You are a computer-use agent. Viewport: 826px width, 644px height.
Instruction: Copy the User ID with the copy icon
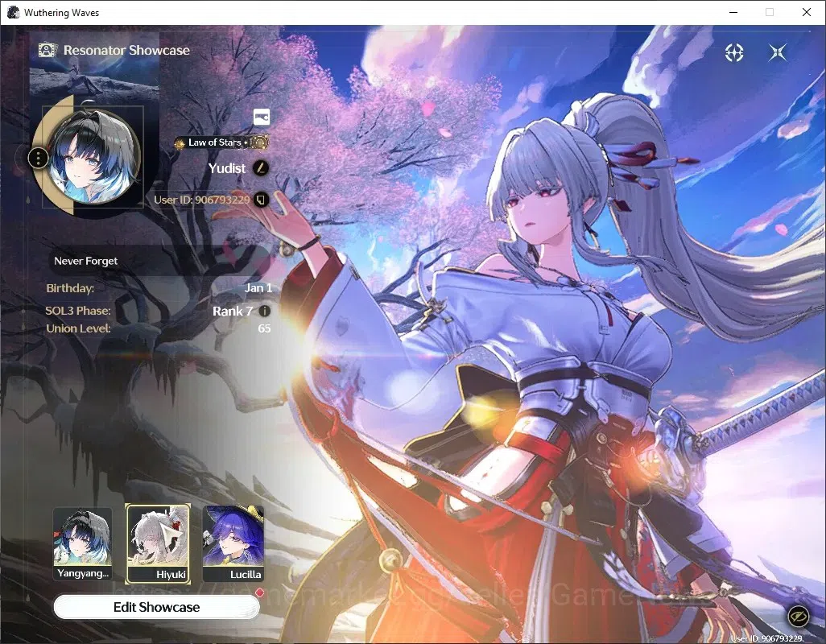(x=262, y=200)
